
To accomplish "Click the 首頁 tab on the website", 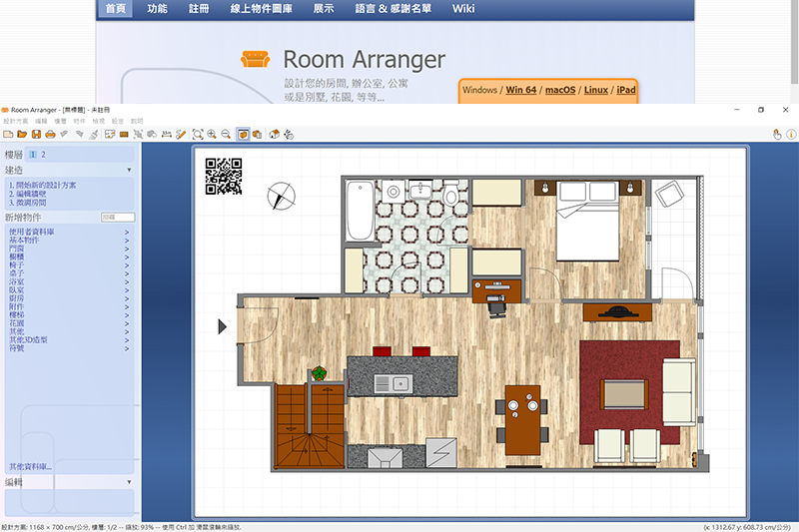I will [116, 9].
